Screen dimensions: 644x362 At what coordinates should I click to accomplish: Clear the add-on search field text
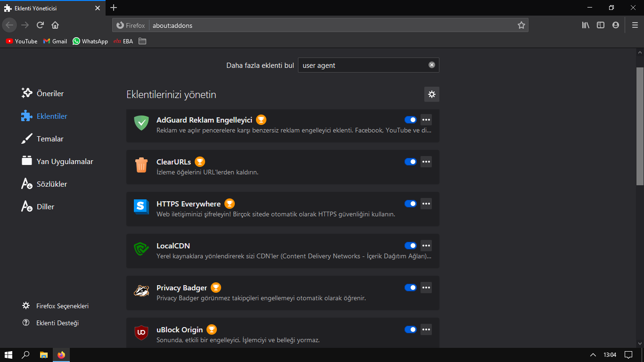coord(431,65)
